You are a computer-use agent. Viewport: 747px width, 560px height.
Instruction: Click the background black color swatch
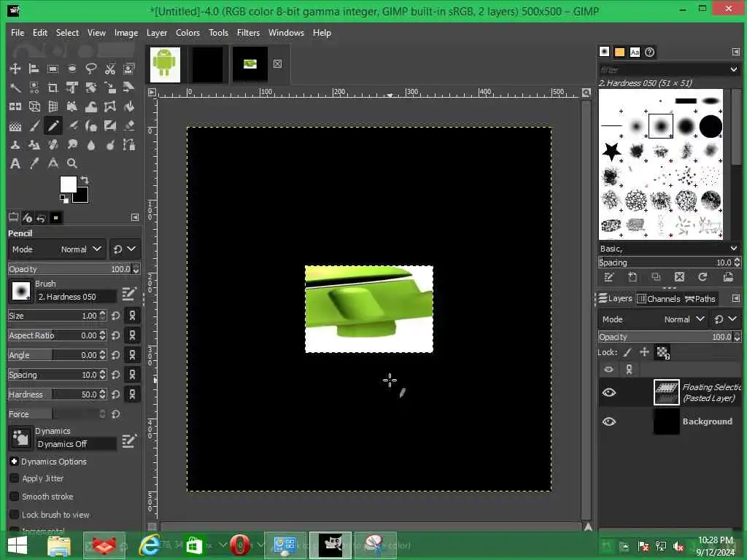tap(82, 195)
